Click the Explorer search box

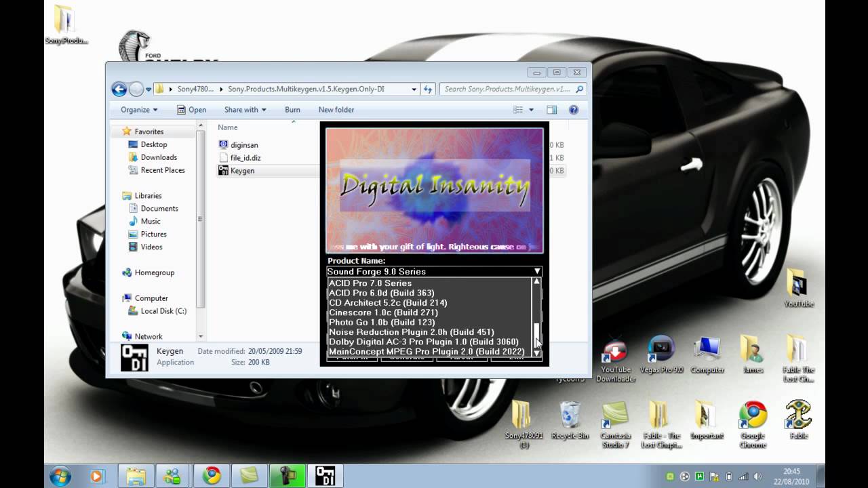tap(513, 89)
